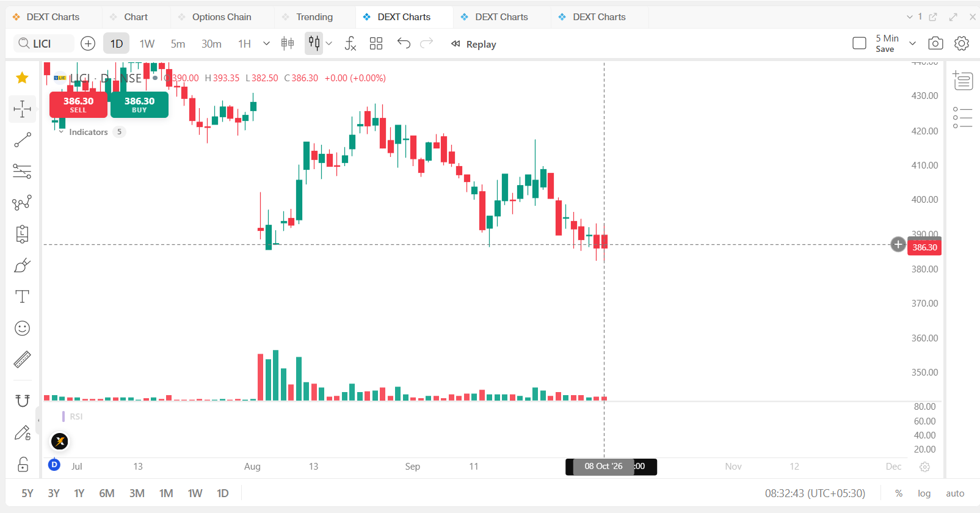The width and height of the screenshot is (980, 513).
Task: Switch to the Options Chain tab
Action: [x=222, y=17]
